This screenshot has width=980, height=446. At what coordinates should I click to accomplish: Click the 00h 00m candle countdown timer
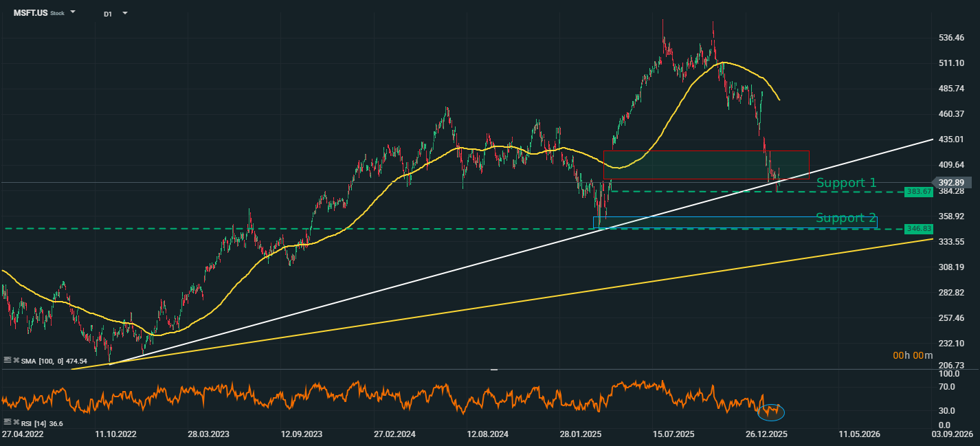click(x=913, y=355)
